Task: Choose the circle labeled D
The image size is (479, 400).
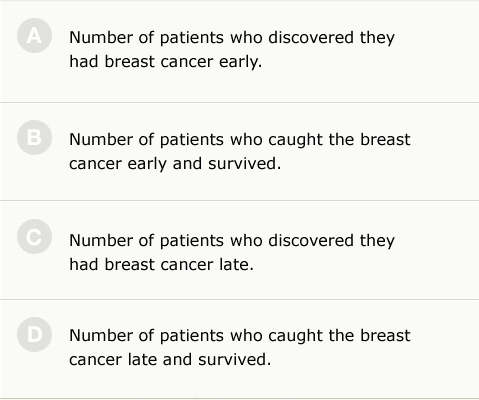Action: point(34,334)
